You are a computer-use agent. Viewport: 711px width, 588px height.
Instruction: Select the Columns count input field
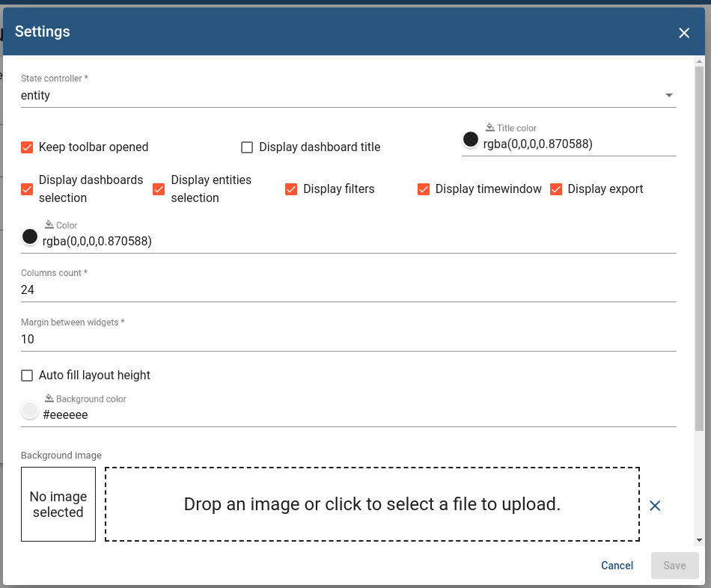[348, 290]
